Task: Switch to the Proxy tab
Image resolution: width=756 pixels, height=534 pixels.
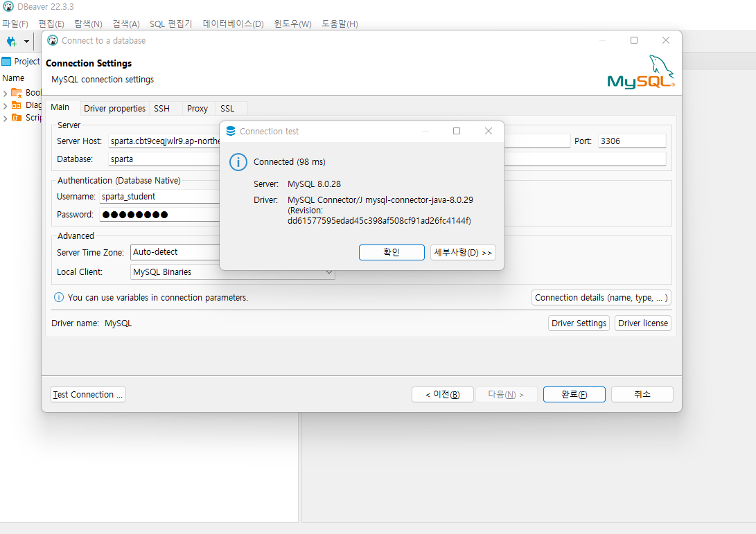Action: 197,109
